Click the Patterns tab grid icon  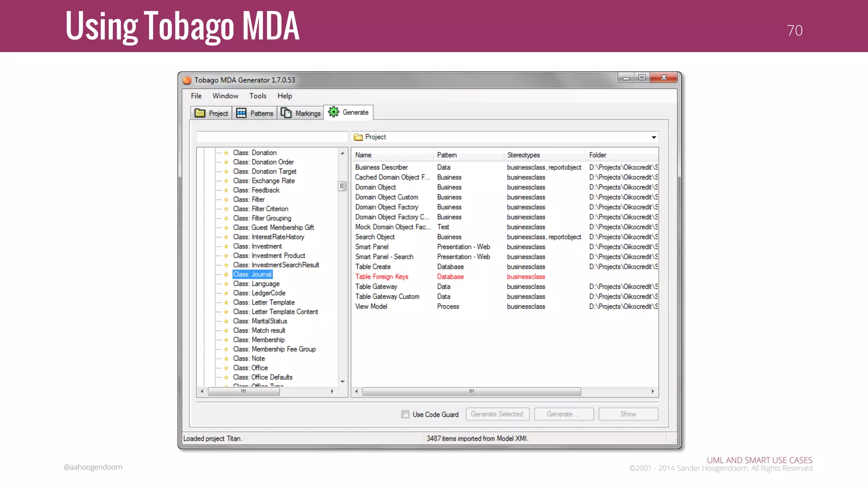pos(241,113)
